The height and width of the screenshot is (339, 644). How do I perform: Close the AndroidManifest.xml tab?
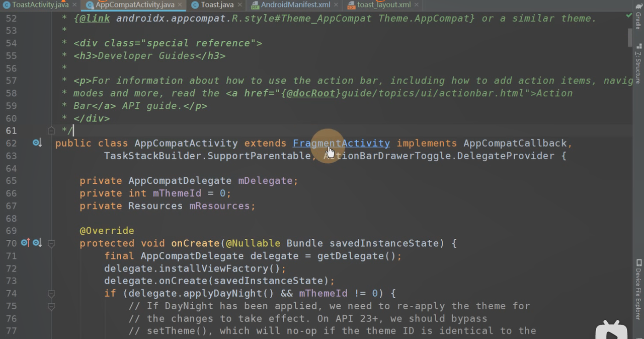coord(336,5)
